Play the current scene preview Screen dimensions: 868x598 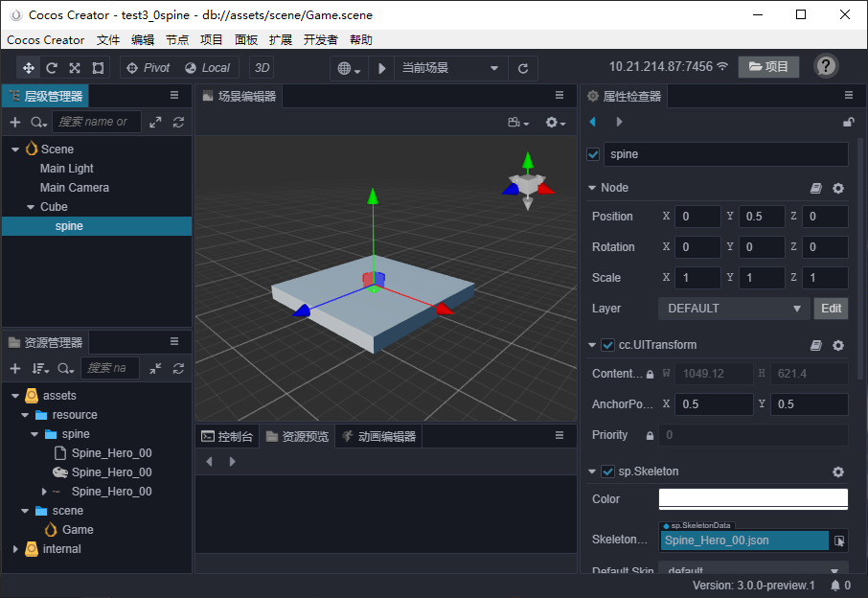pyautogui.click(x=381, y=68)
